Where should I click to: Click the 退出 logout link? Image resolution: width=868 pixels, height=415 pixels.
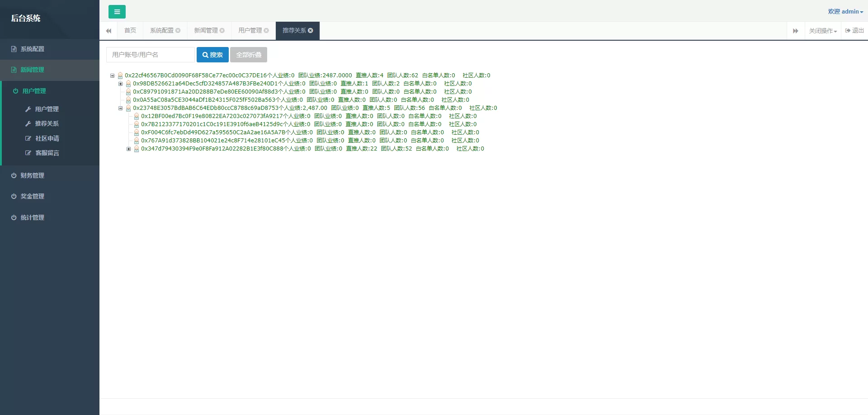[854, 31]
